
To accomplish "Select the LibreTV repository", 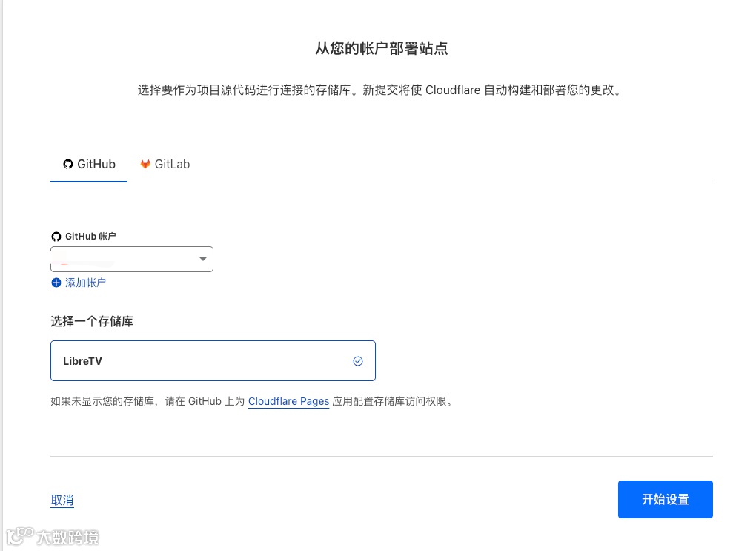I will [213, 361].
